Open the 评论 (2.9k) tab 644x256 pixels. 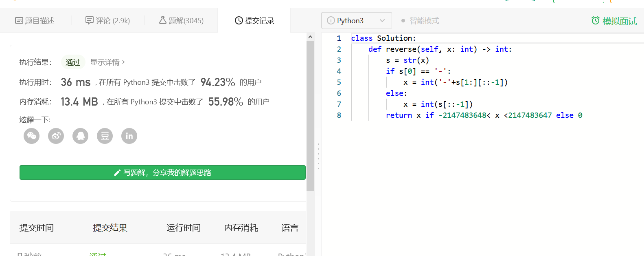(x=108, y=20)
